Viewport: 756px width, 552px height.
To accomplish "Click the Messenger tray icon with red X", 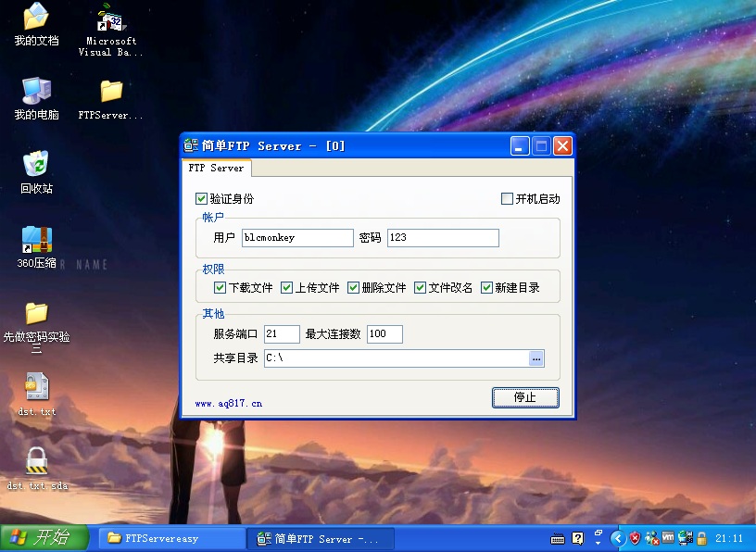I will 652,538.
